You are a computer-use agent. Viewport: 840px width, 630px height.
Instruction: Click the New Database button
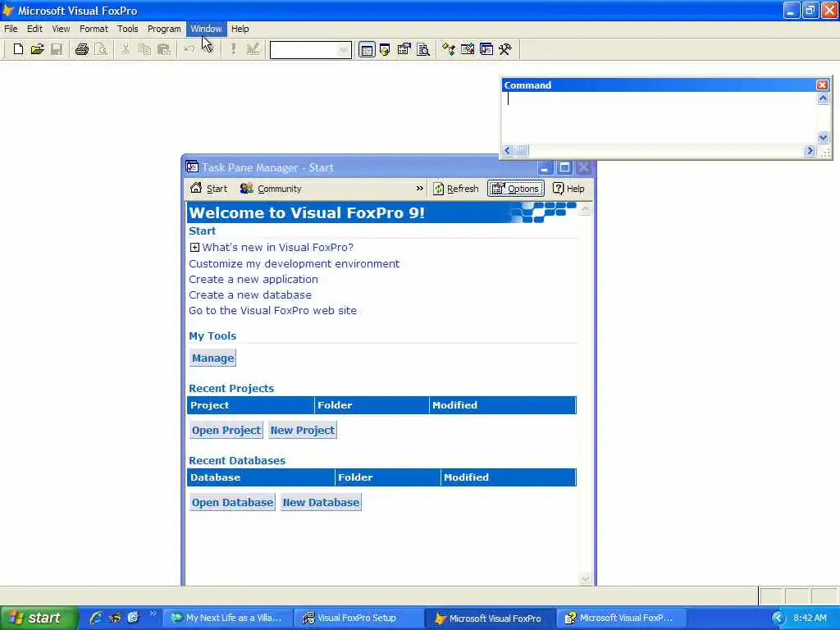(321, 503)
